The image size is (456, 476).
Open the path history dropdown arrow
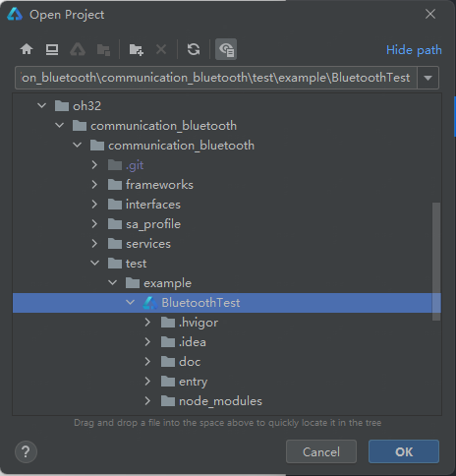click(427, 78)
